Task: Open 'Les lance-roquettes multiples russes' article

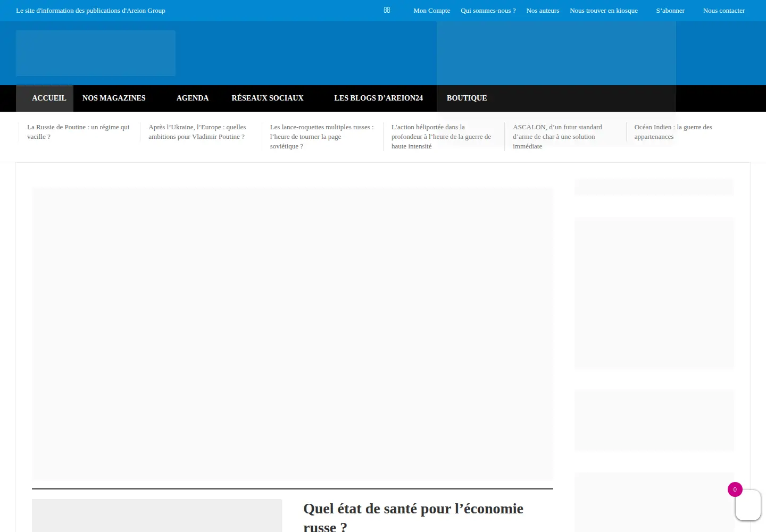Action: 321,137
